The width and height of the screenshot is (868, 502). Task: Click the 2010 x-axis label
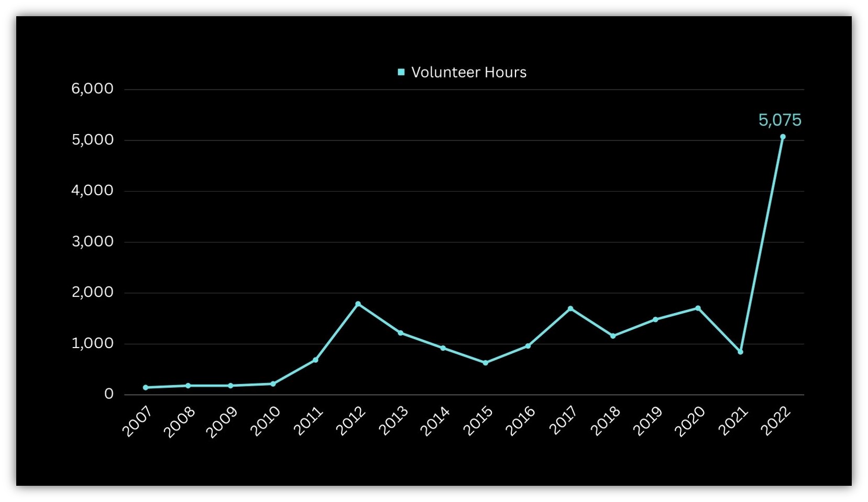(x=265, y=421)
